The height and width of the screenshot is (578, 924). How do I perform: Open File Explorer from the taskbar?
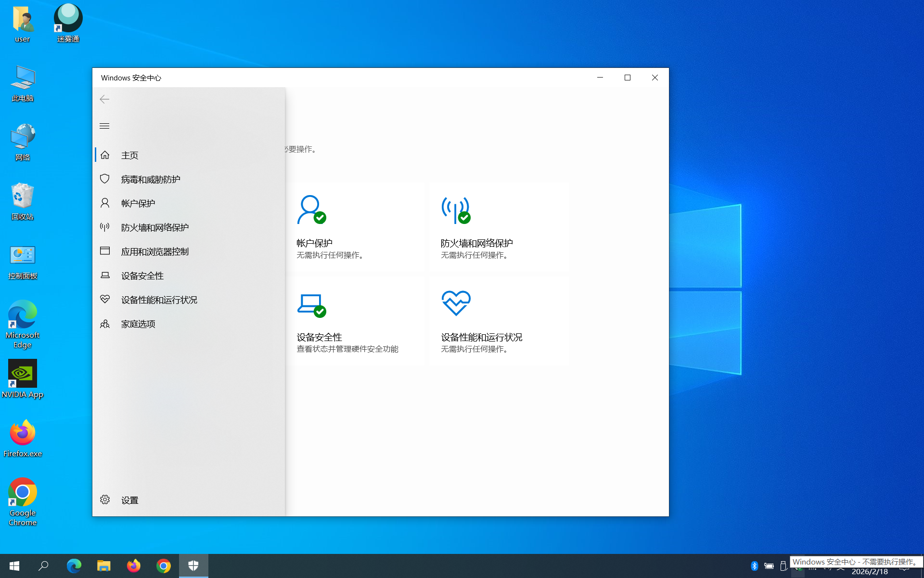tap(103, 565)
